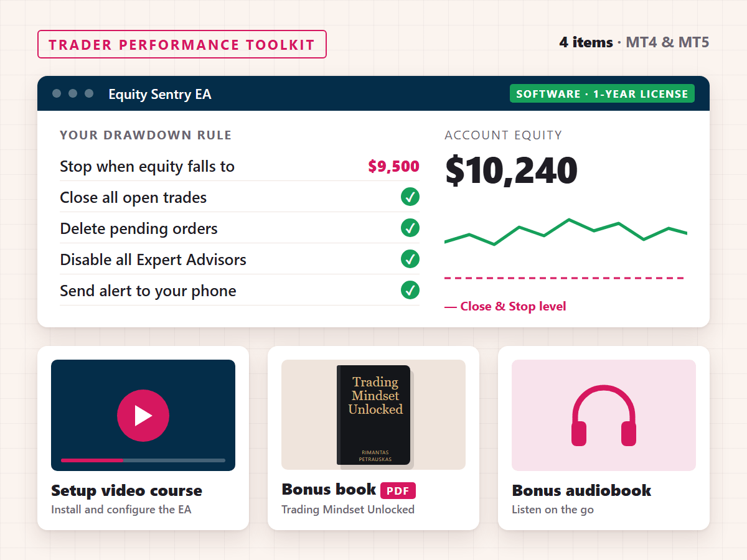This screenshot has height=560, width=747.
Task: Click the 4 items MT4 & MT5 label
Action: pos(634,42)
